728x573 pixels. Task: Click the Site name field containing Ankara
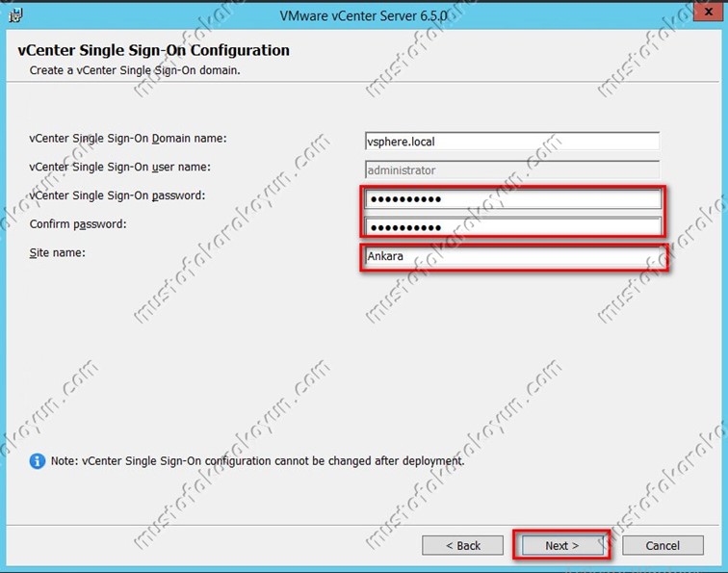512,257
